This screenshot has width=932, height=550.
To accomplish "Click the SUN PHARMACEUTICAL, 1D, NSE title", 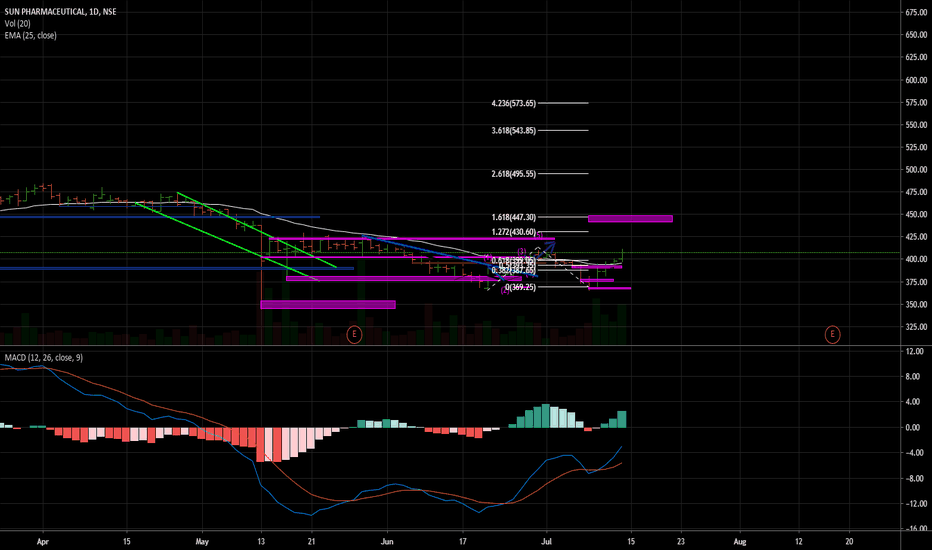I will (x=60, y=11).
